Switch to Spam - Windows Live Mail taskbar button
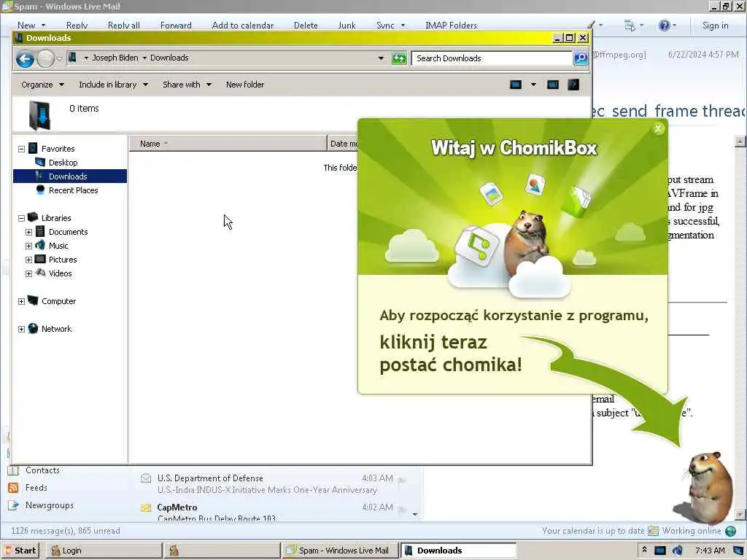The width and height of the screenshot is (747, 560). click(340, 551)
